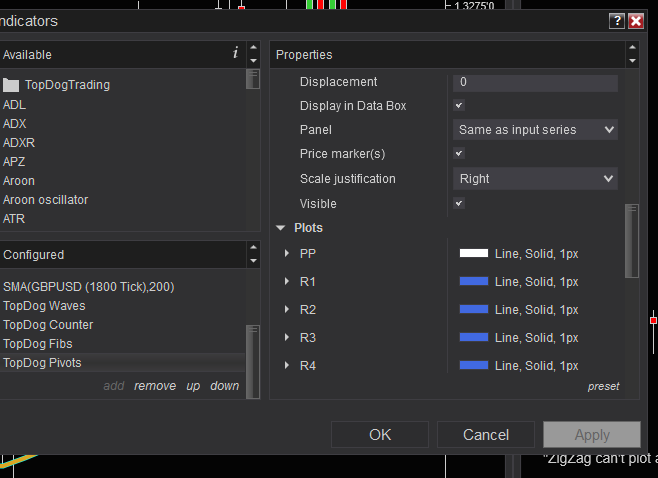Expand the PP plot row
Screen dimensions: 658x478
point(287,254)
